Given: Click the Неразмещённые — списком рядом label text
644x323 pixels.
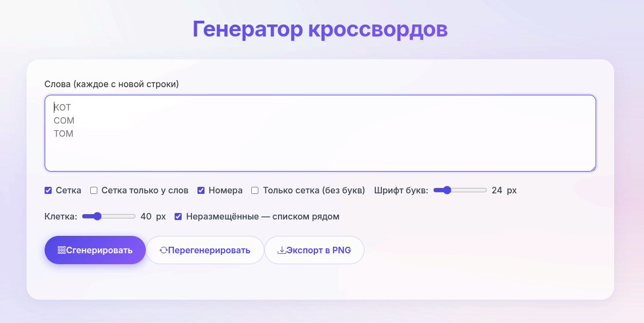Looking at the screenshot, I should click(x=263, y=216).
